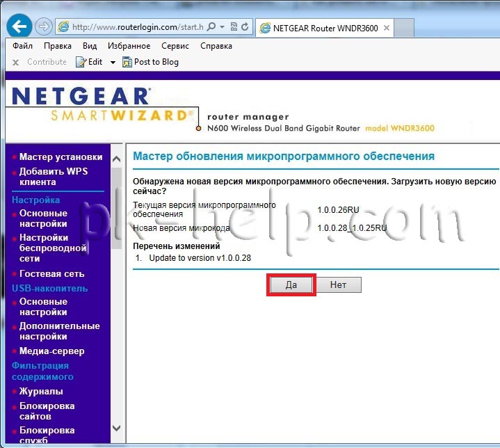Open Дополнительные настройки in sidebar
This screenshot has height=448, width=500.
pos(60,331)
